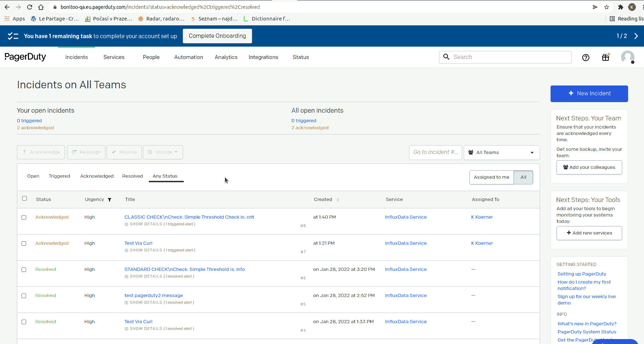Click the Reassign button
Image resolution: width=644 pixels, height=344 pixels.
(86, 152)
